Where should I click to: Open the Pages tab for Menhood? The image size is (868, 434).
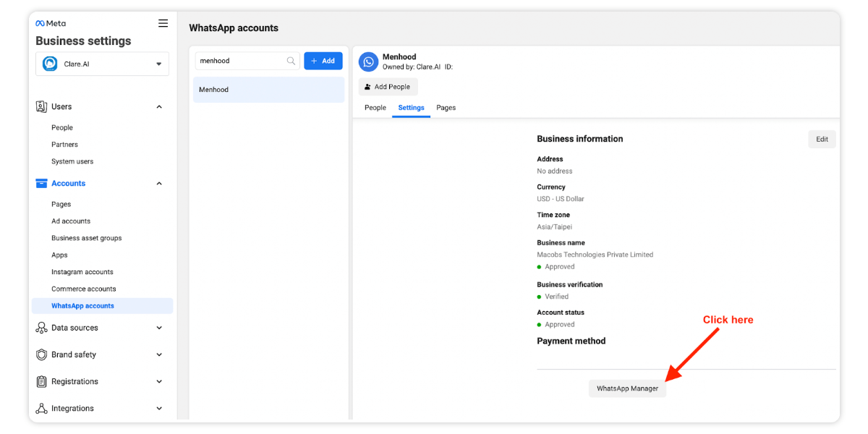(x=446, y=108)
